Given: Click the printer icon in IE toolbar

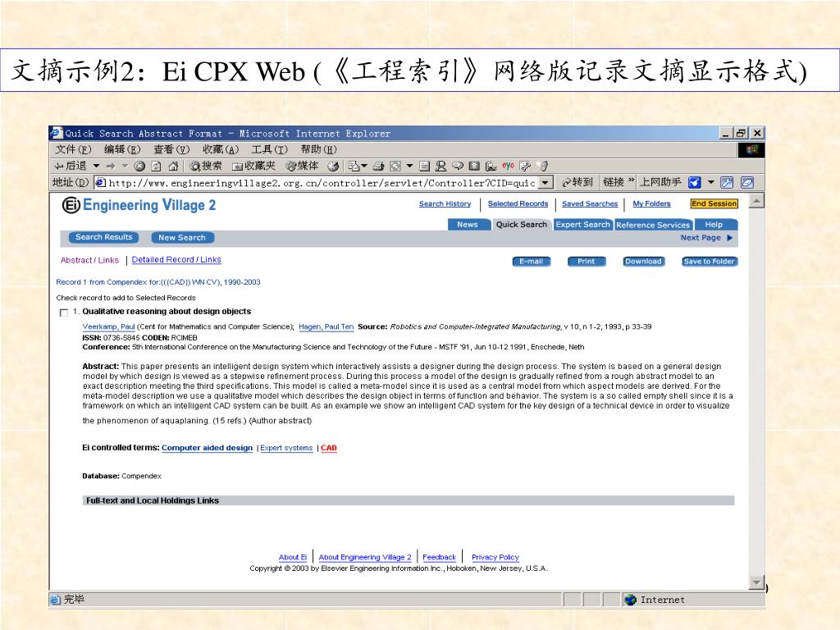Looking at the screenshot, I should (x=378, y=166).
